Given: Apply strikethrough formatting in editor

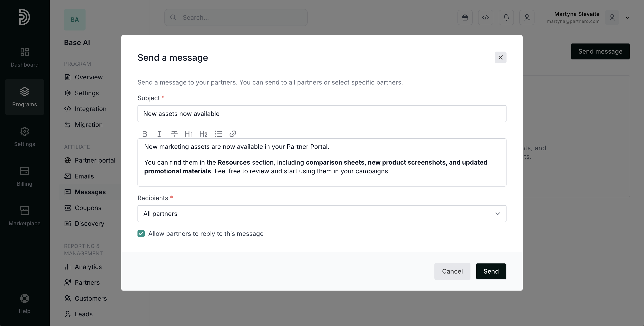Looking at the screenshot, I should 174,134.
